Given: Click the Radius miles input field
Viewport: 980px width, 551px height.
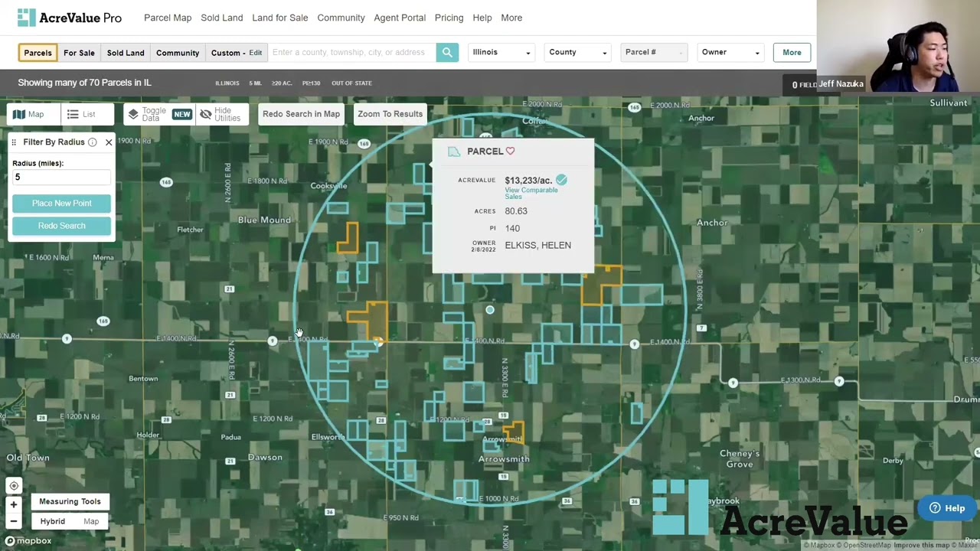Looking at the screenshot, I should [x=61, y=177].
